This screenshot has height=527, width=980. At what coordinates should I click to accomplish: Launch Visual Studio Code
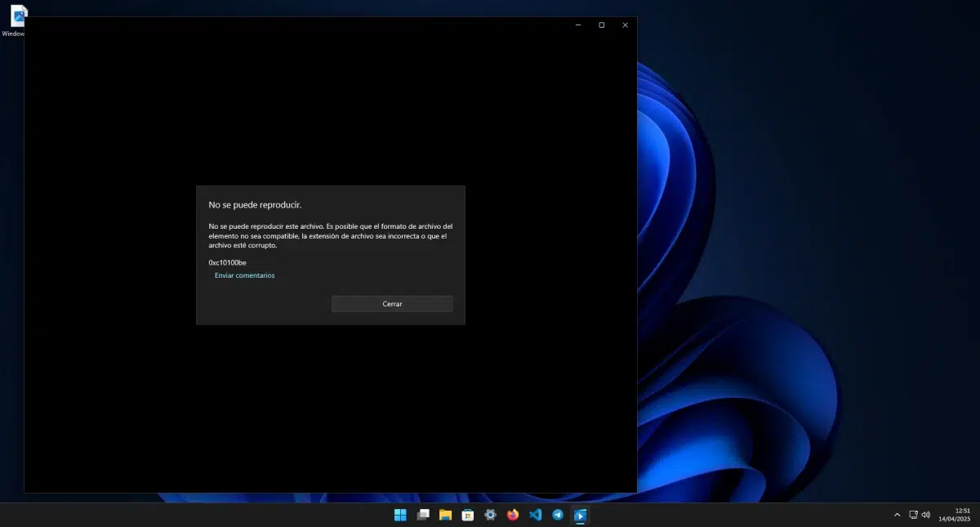click(534, 515)
